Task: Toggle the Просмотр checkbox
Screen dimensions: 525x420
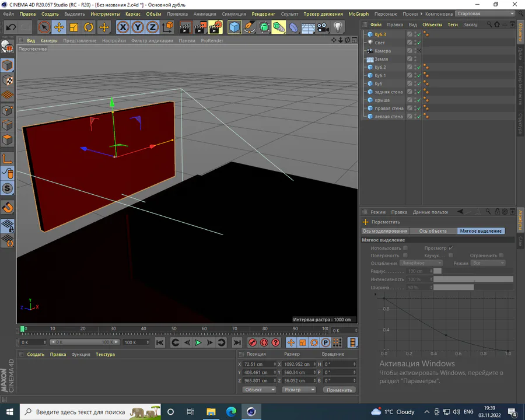Action: [451, 248]
